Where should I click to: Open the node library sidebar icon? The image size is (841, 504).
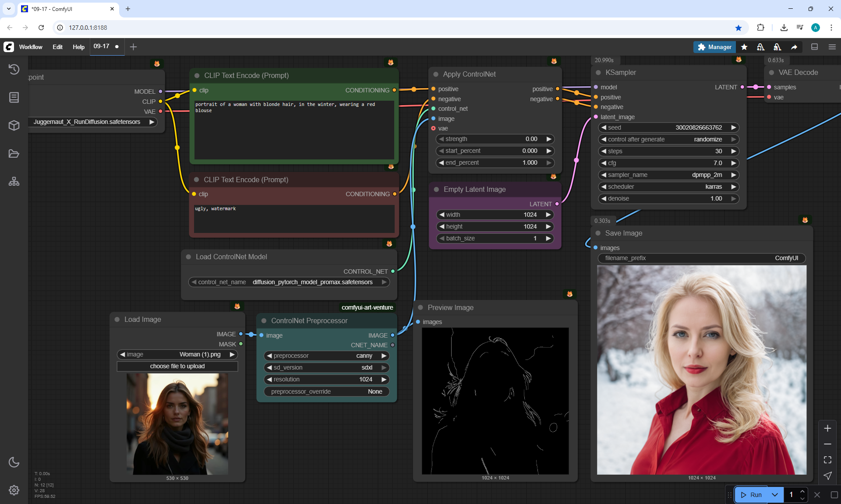[x=14, y=97]
